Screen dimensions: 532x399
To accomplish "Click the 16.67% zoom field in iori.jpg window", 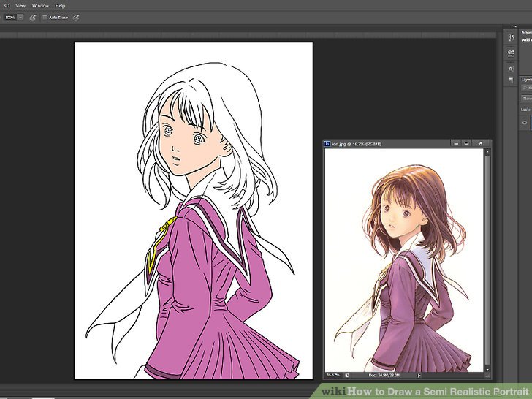I will coord(333,375).
